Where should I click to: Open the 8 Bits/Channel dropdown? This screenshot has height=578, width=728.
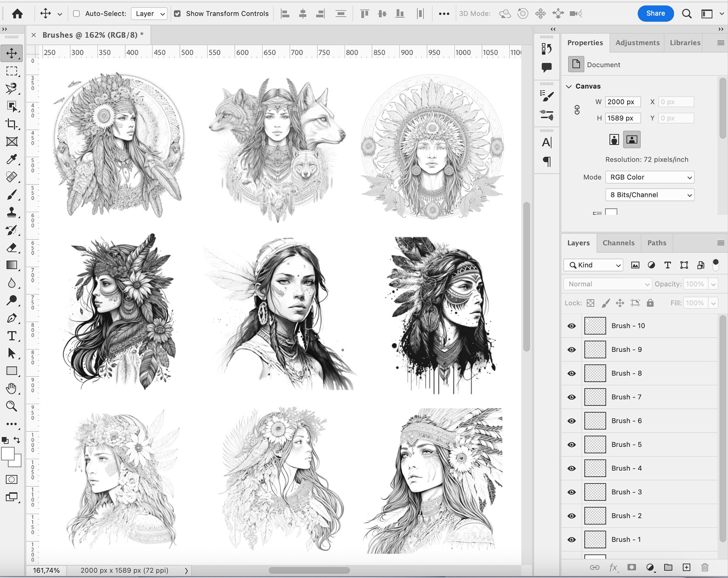(650, 195)
